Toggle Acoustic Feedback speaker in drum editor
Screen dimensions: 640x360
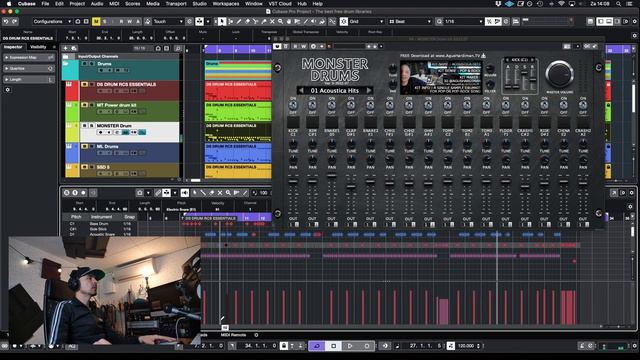tap(184, 193)
